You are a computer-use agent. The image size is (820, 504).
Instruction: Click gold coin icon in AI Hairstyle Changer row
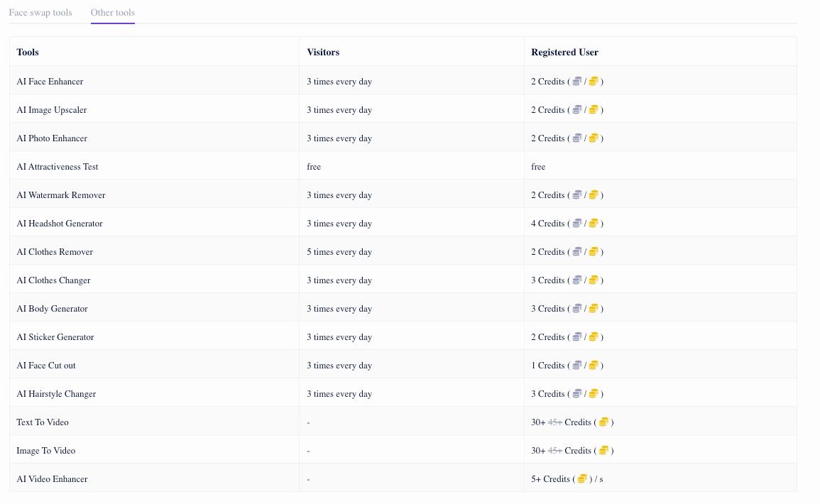coord(594,394)
